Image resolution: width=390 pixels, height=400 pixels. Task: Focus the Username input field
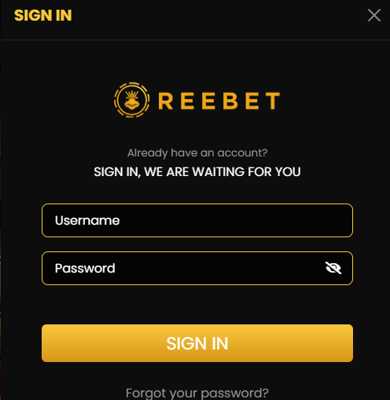pyautogui.click(x=197, y=220)
